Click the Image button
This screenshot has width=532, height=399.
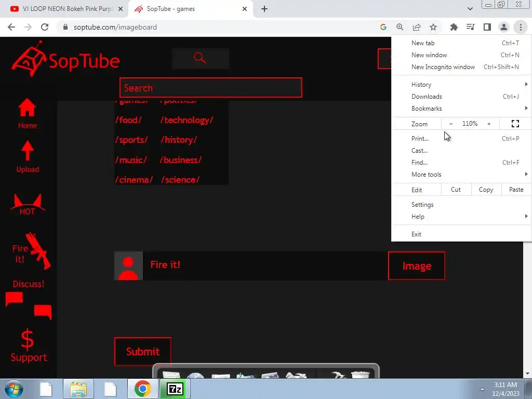(x=417, y=266)
